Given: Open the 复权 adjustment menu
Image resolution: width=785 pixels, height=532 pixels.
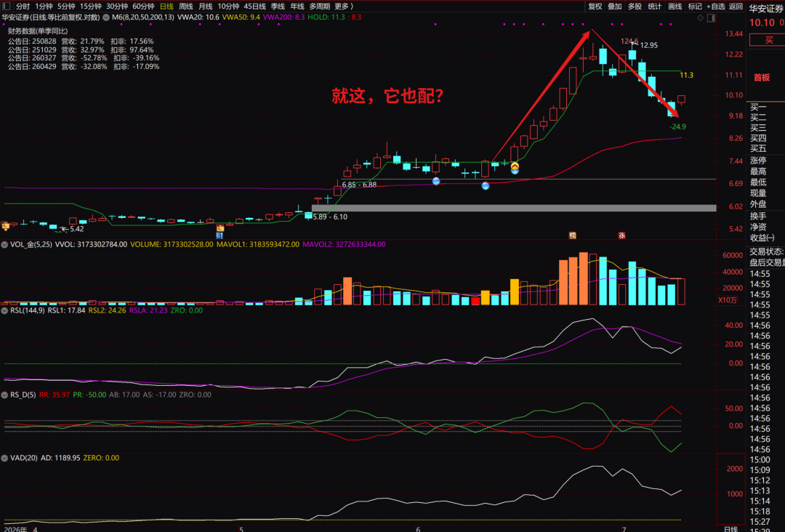Looking at the screenshot, I should pyautogui.click(x=595, y=7).
